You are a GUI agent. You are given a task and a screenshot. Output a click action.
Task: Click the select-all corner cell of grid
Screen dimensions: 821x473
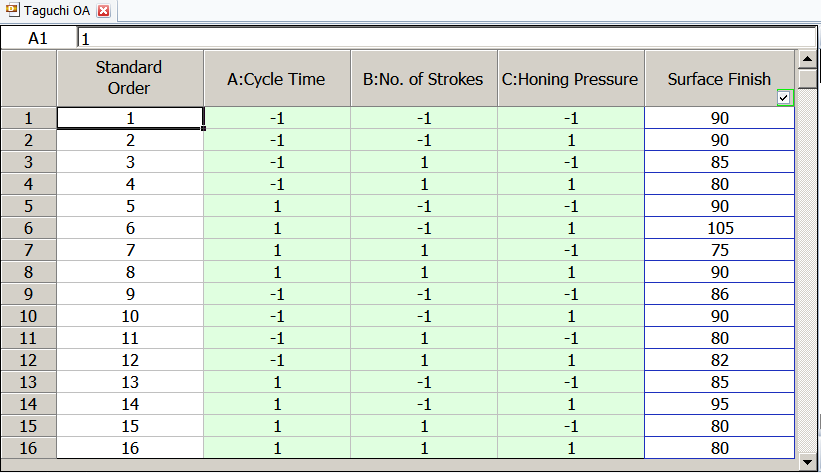28,78
